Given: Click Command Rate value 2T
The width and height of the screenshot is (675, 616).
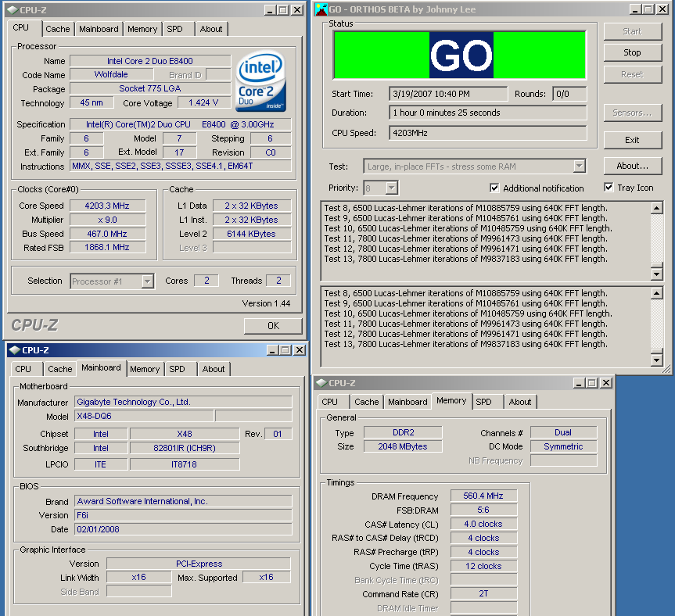Looking at the screenshot, I should (483, 593).
